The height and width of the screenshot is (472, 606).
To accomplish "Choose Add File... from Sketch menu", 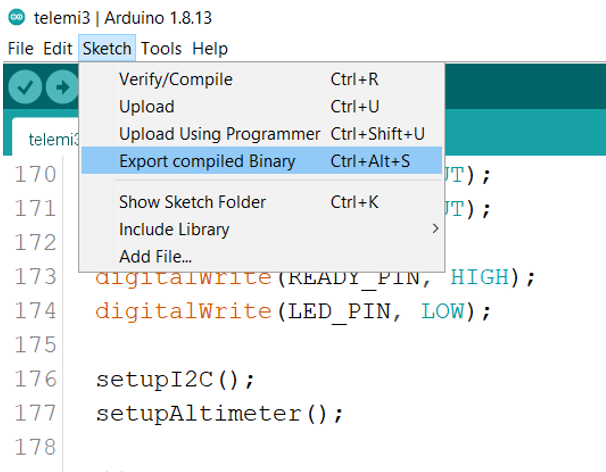I will click(x=261, y=257).
